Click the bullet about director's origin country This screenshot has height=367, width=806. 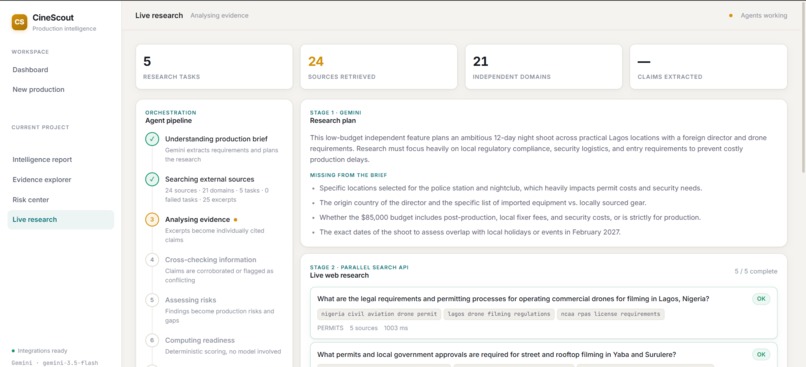(x=483, y=203)
